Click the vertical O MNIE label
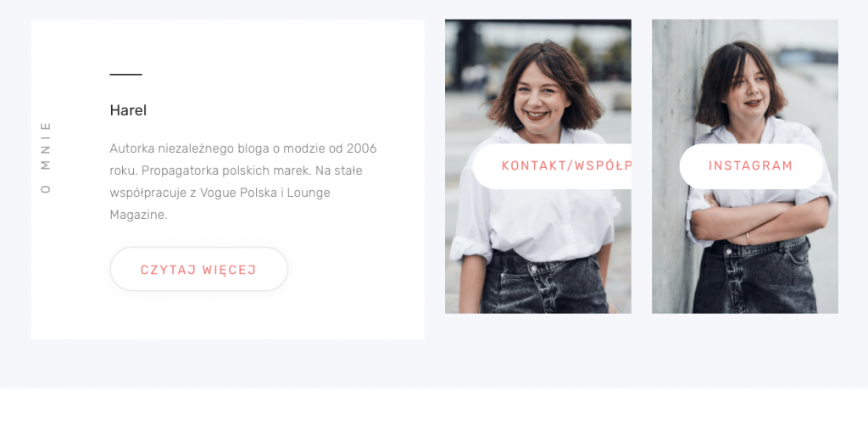Screen dimensions: 868x431 46,157
